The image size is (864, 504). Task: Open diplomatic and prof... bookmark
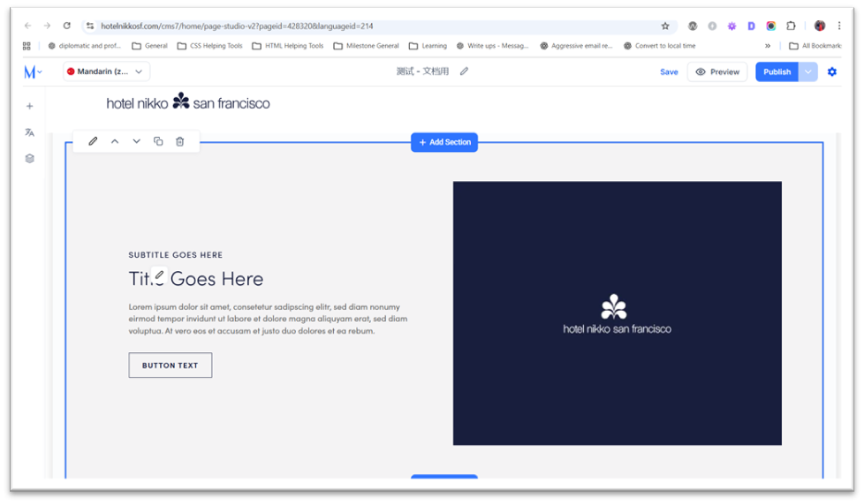tap(84, 46)
